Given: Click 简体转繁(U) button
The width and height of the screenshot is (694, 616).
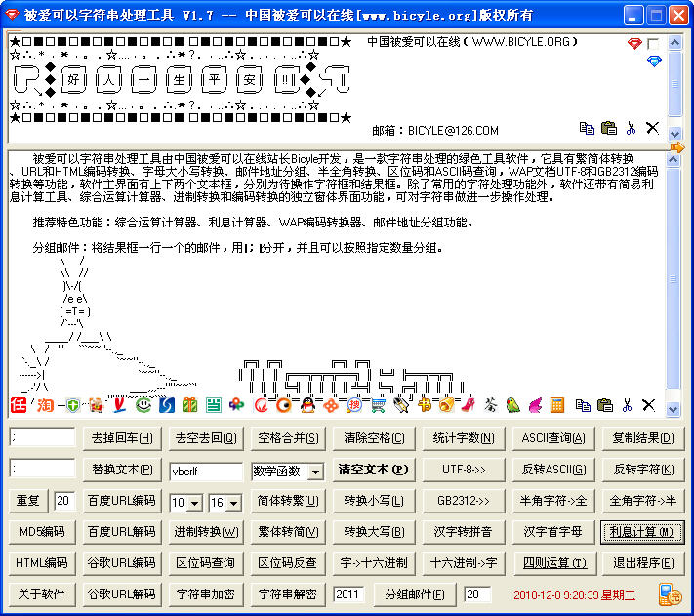Looking at the screenshot, I should 288,501.
